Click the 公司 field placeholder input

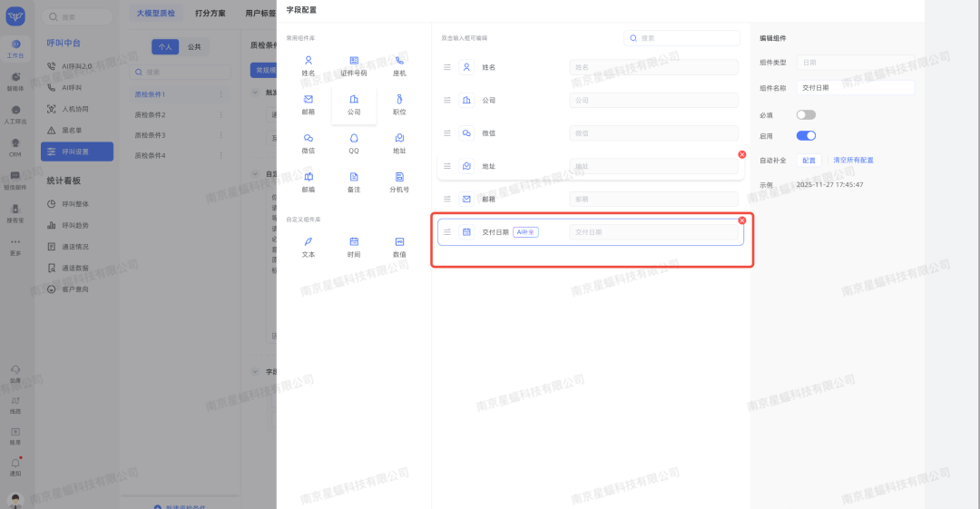point(653,101)
